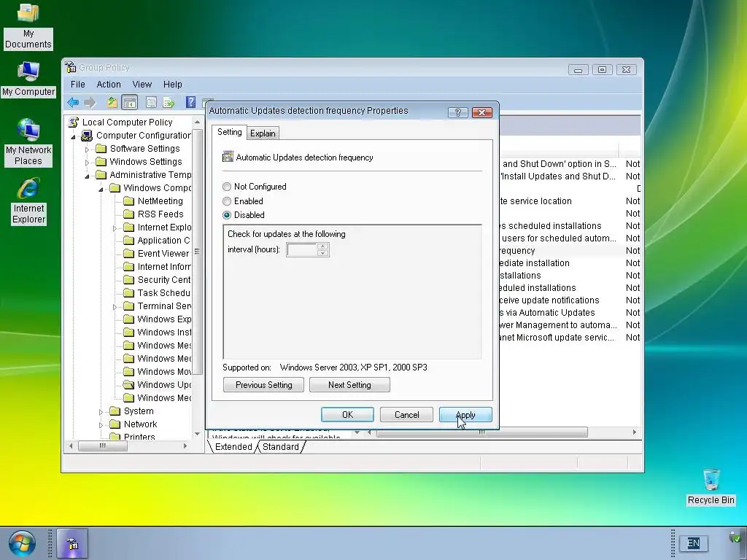Click the Windows Start orb

[x=22, y=542]
